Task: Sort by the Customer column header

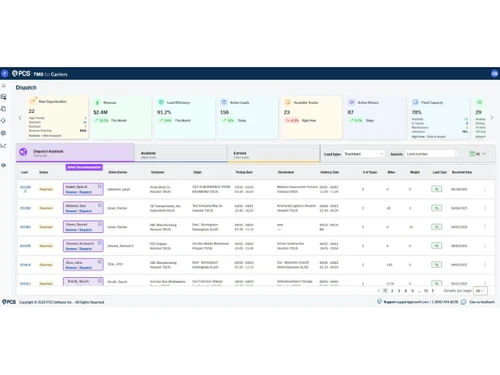Action: click(157, 172)
